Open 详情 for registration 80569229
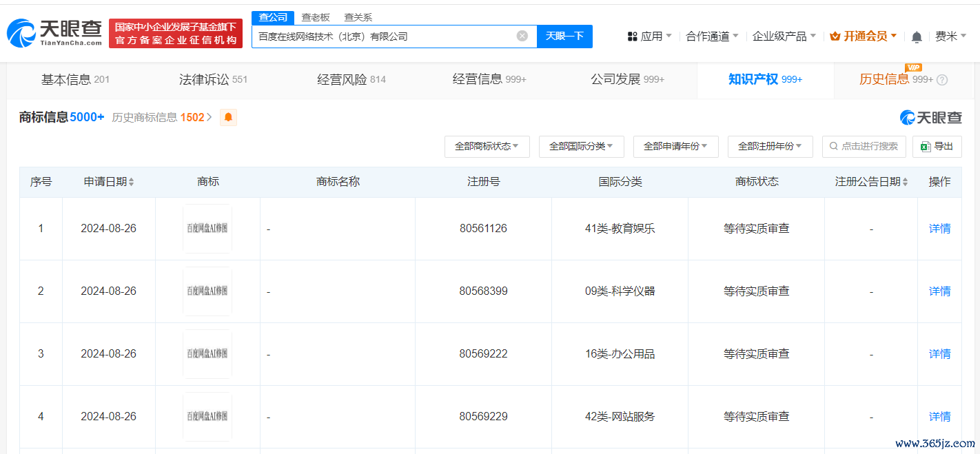Image resolution: width=980 pixels, height=454 pixels. coord(940,417)
